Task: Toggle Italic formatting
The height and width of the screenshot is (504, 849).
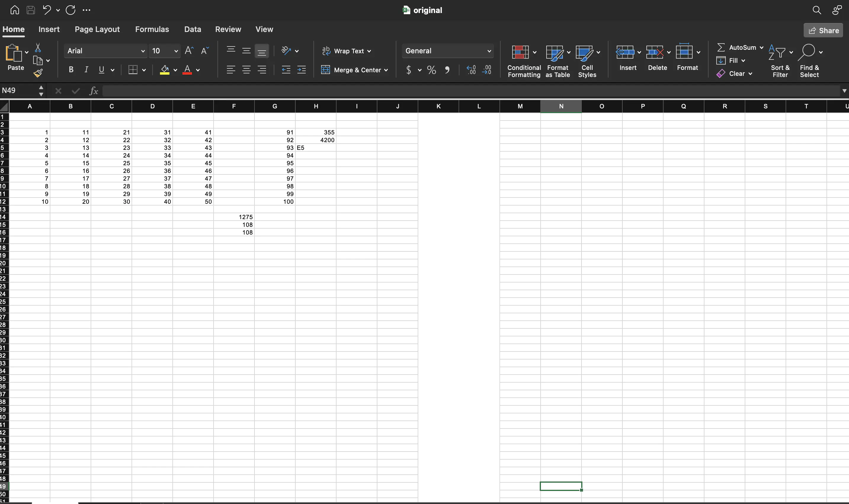Action: click(86, 70)
